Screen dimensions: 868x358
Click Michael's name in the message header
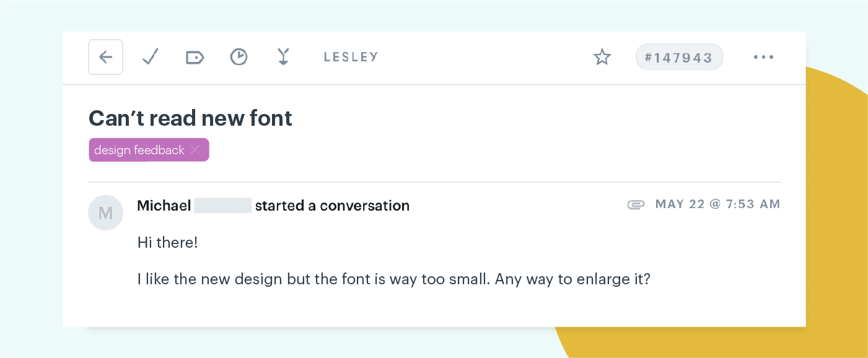pos(164,205)
